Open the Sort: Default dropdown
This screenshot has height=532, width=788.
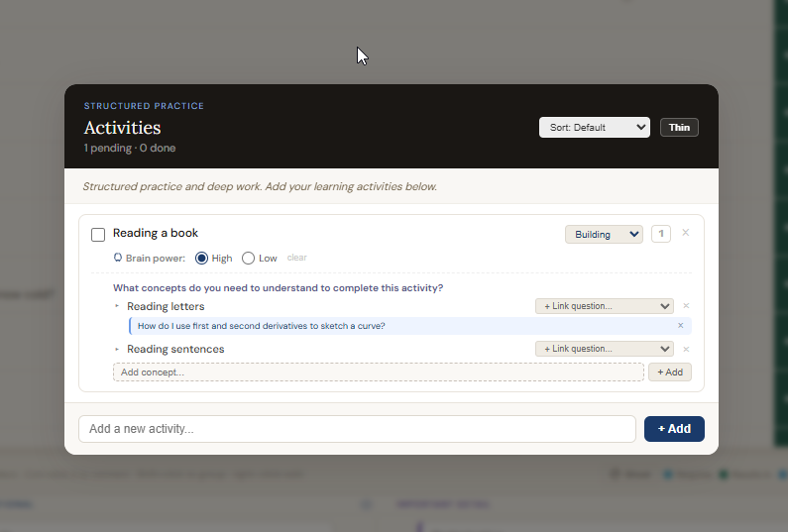[x=594, y=127]
